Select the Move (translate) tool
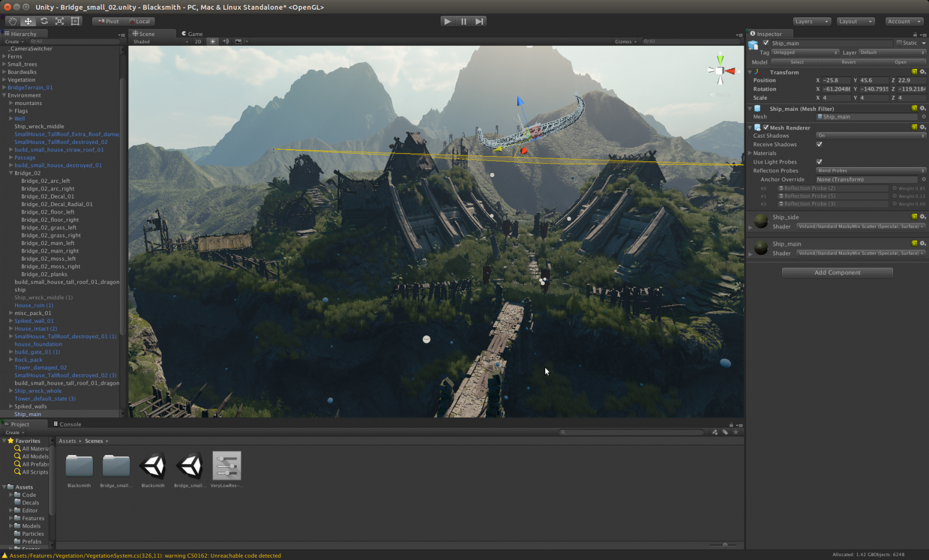929x560 pixels. 28,21
